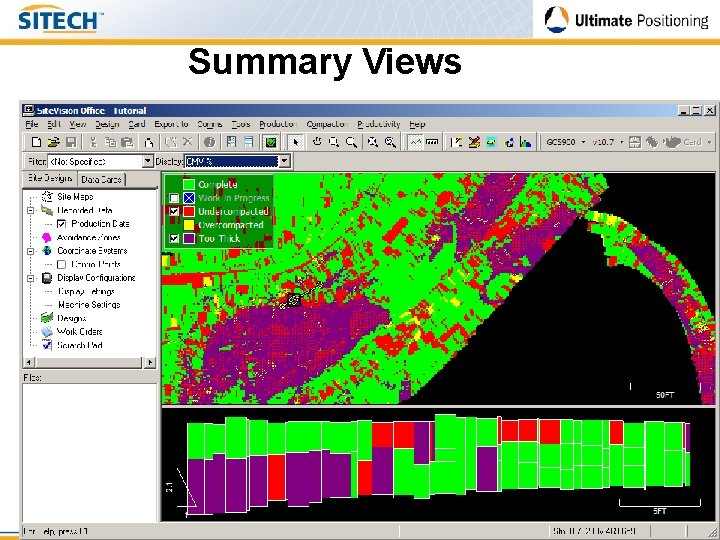Viewport: 720px width, 540px height.
Task: Select Machine Settings tree item
Action: pos(89,305)
